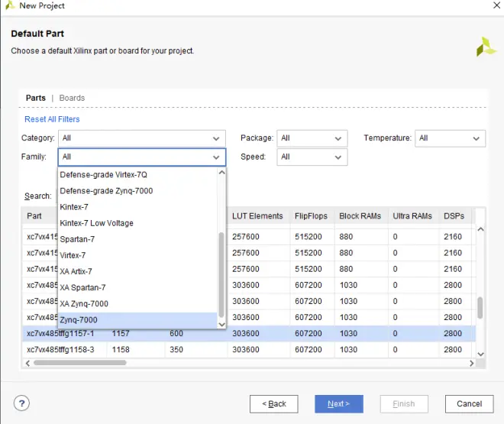
Task: Select part row xc7vx485tffg1157-1
Action: (x=249, y=333)
